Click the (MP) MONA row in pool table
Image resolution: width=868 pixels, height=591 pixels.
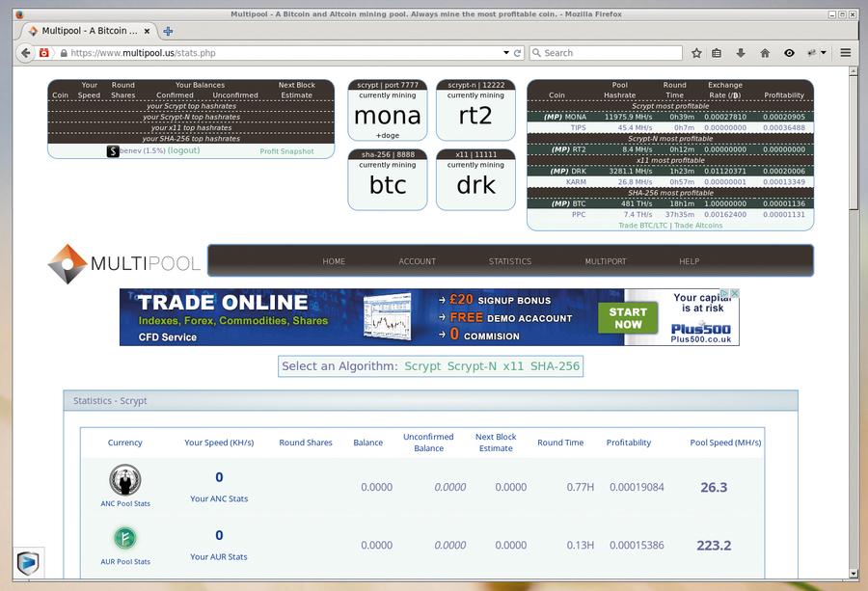tap(670, 117)
